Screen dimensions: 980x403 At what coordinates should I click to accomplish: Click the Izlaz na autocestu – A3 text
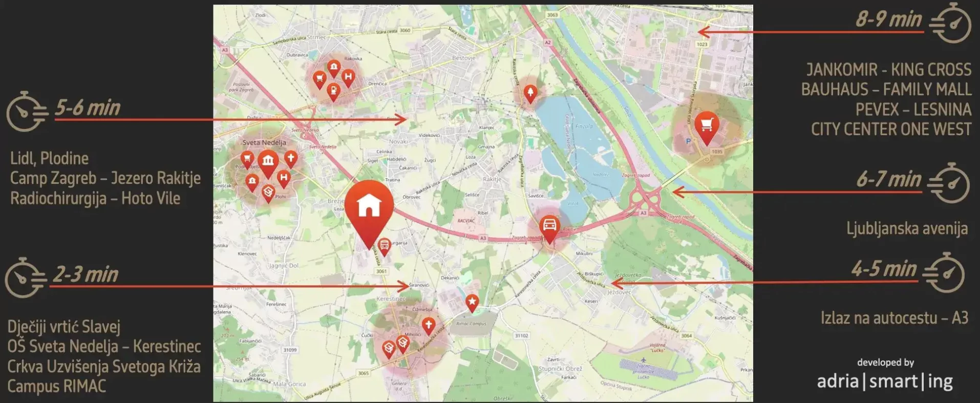point(894,318)
